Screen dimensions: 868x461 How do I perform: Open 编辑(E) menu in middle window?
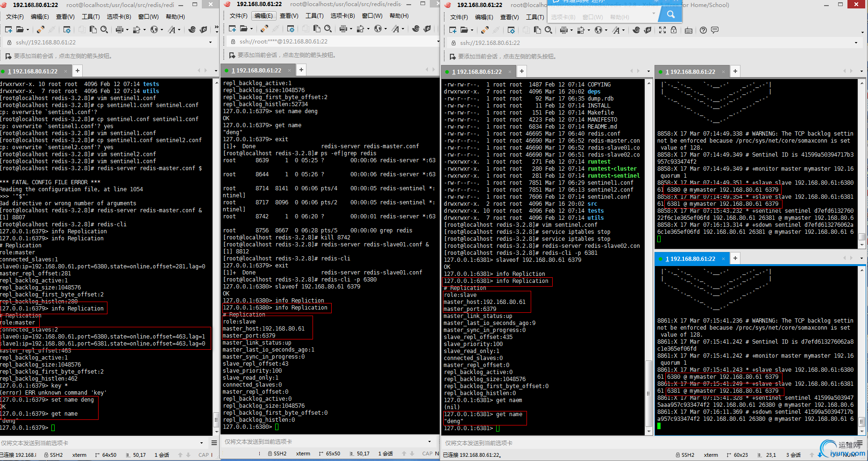(x=263, y=16)
